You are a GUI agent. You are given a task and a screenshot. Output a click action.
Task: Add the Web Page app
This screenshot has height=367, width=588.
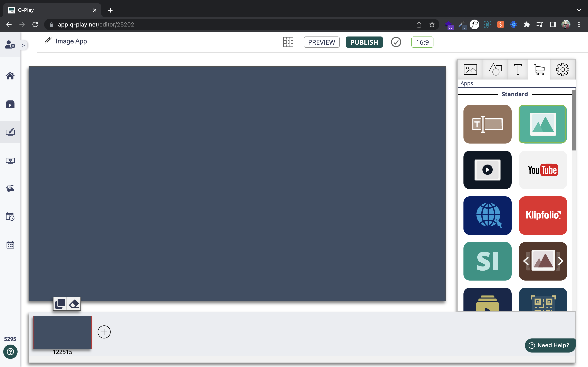487,216
